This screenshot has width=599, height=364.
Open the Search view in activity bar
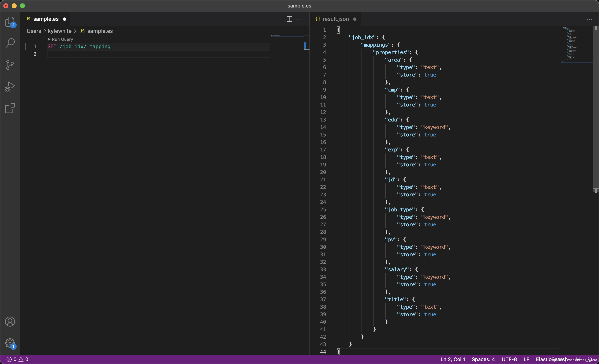10,43
